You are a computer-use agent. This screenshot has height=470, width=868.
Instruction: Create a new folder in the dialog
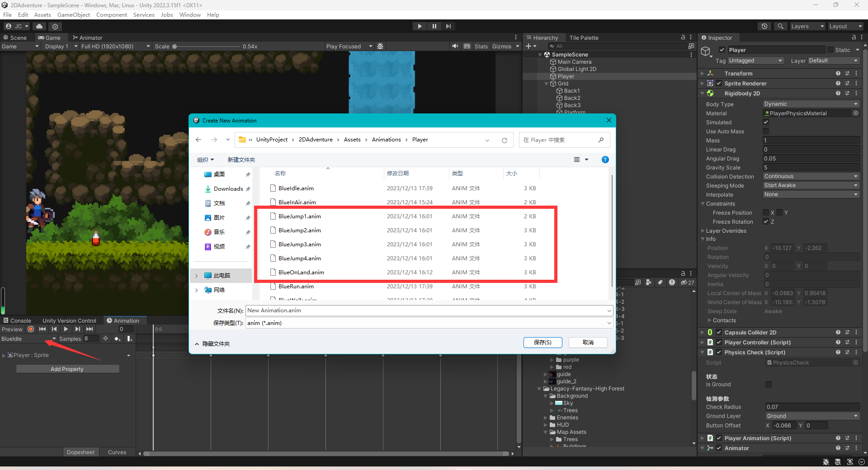pos(241,160)
